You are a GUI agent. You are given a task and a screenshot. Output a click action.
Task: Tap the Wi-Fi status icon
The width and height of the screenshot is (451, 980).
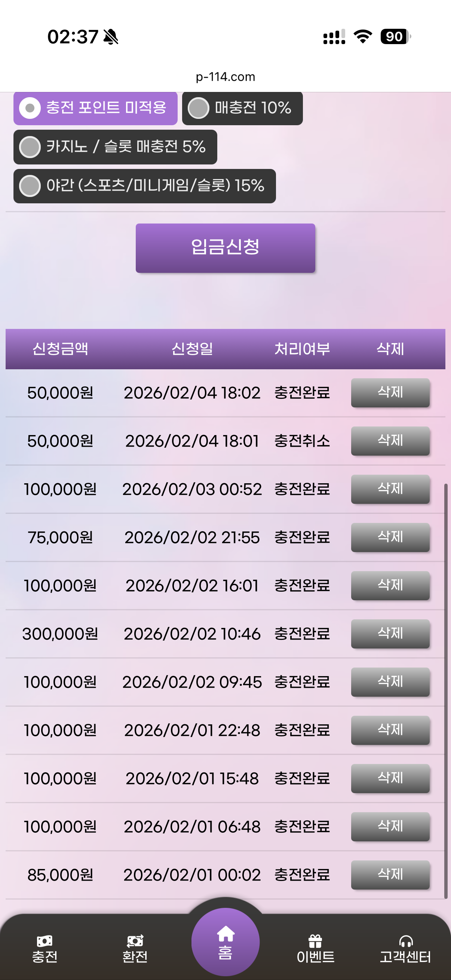(363, 37)
